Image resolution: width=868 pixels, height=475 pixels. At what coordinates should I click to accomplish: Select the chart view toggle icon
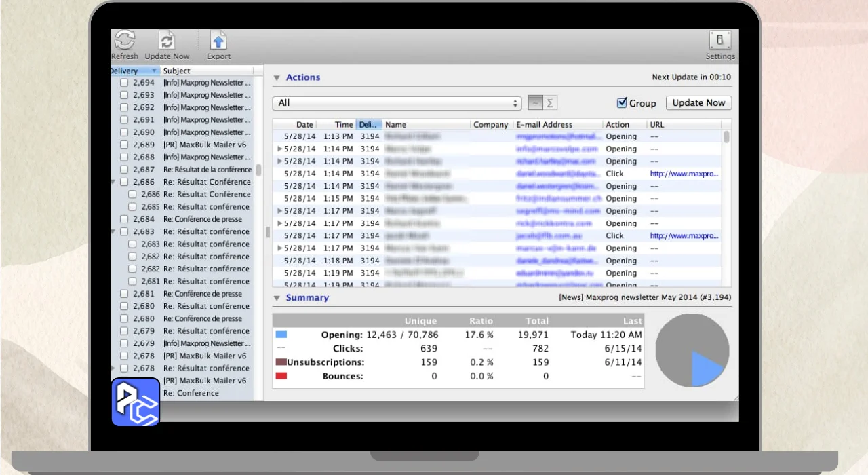tap(535, 103)
